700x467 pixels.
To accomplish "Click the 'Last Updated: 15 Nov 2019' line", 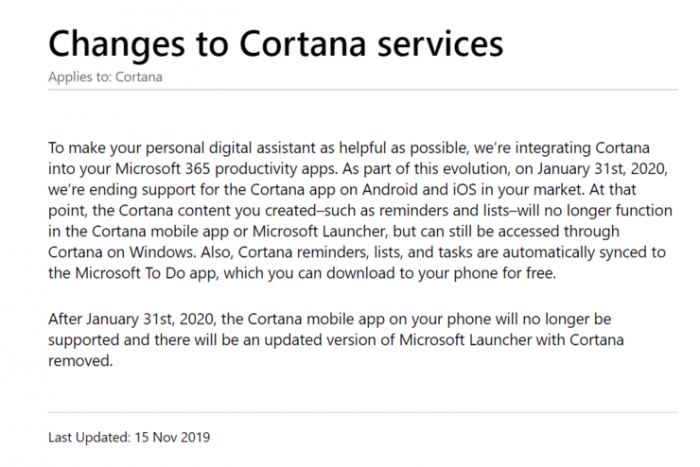I will pos(129,436).
